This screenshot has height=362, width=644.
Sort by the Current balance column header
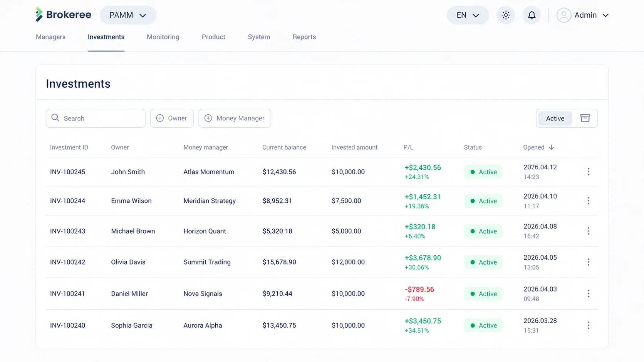[x=284, y=147]
